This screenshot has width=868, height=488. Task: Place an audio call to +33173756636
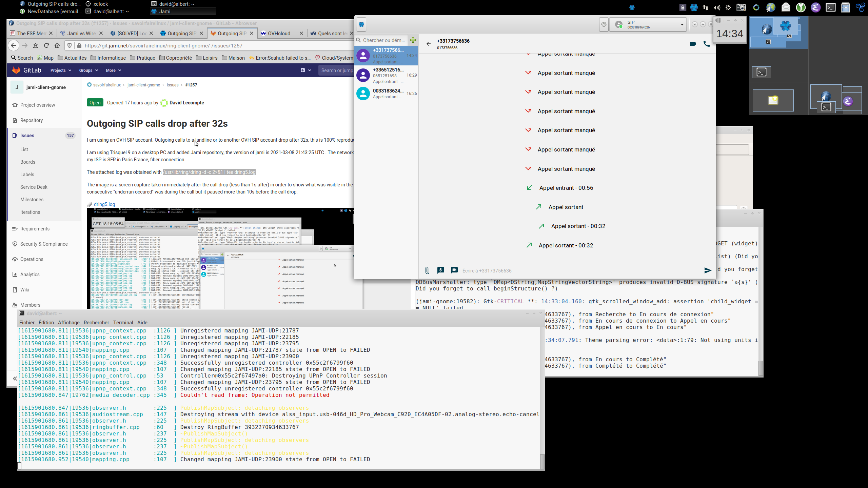tap(707, 44)
